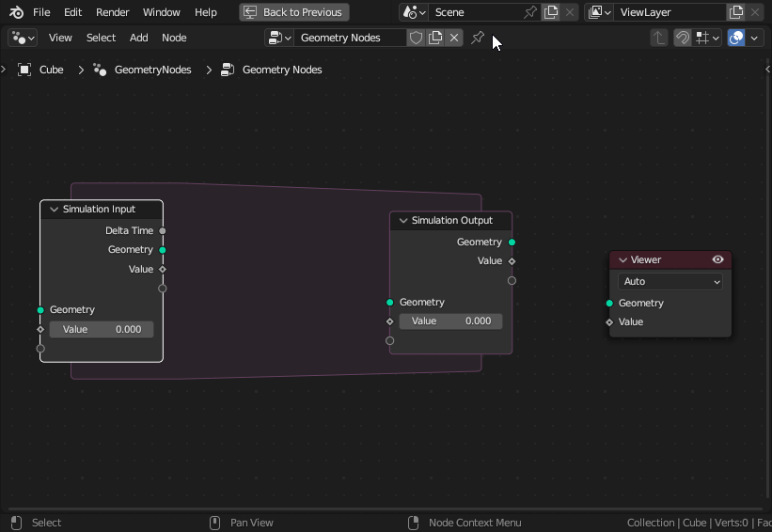This screenshot has width=772, height=532.
Task: Collapse the Simulation Output node
Action: [x=403, y=221]
